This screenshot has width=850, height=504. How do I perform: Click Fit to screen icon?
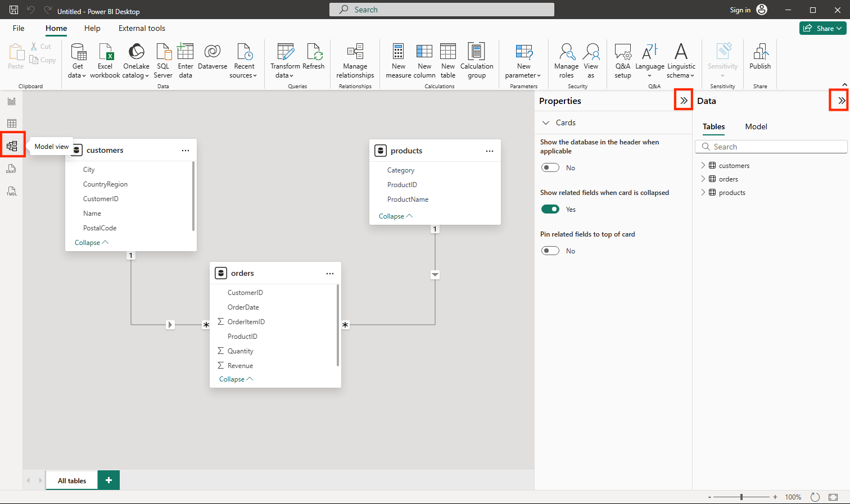(x=833, y=497)
